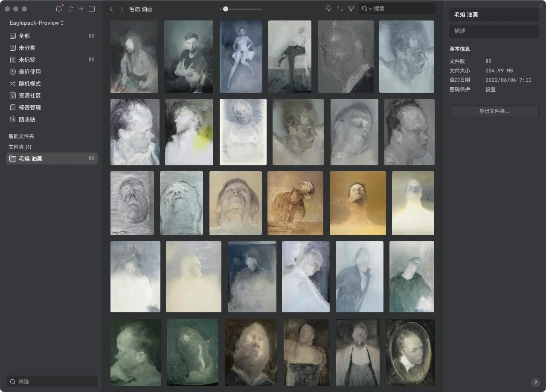The width and height of the screenshot is (546, 392).
Task: Click the 智能文件夹 section header
Action: point(21,136)
